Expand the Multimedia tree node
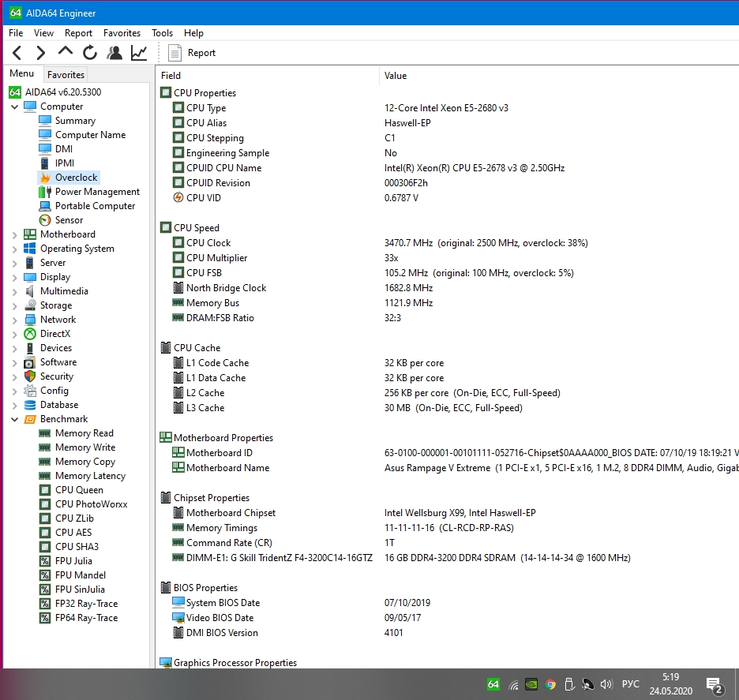 15,291
